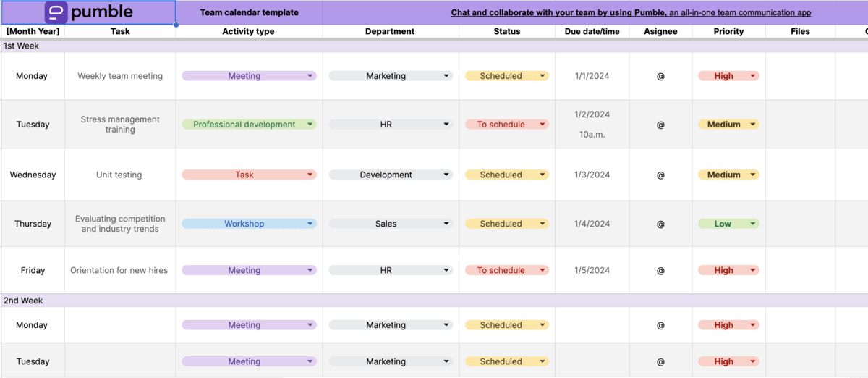
Task: Select the Unit testing task cell
Action: pyautogui.click(x=120, y=175)
